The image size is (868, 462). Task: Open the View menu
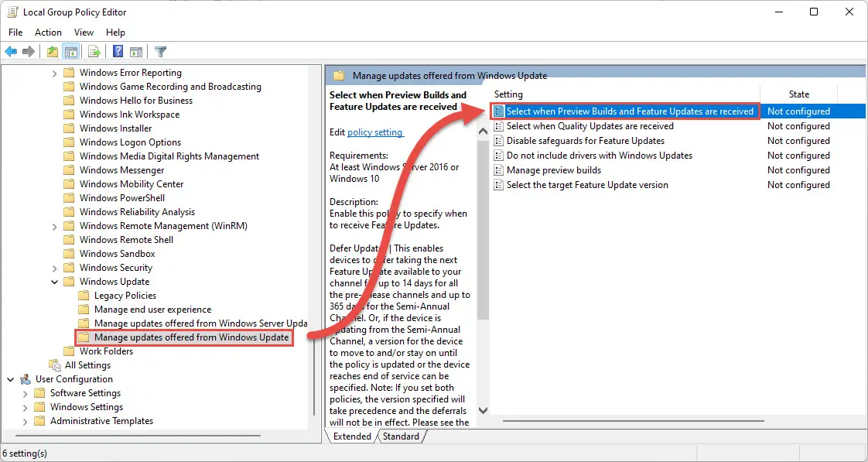coord(84,33)
